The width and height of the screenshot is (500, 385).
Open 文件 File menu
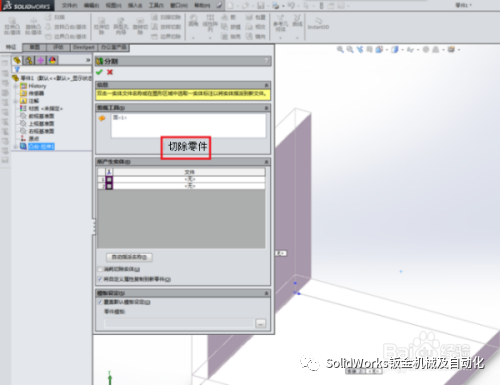[x=70, y=6]
